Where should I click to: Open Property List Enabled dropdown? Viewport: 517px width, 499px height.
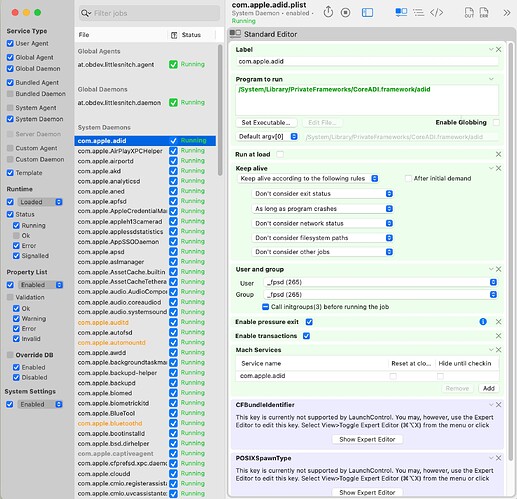(40, 285)
